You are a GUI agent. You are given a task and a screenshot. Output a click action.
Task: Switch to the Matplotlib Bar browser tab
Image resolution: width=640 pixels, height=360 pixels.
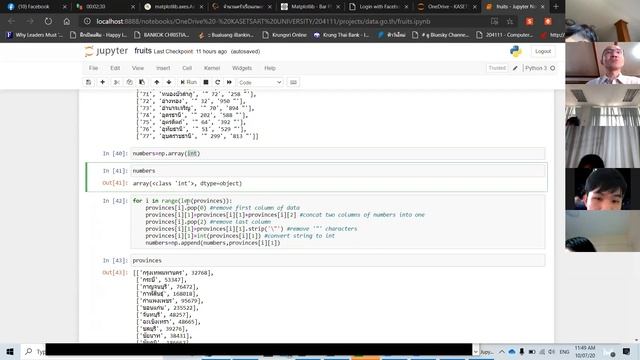click(311, 7)
